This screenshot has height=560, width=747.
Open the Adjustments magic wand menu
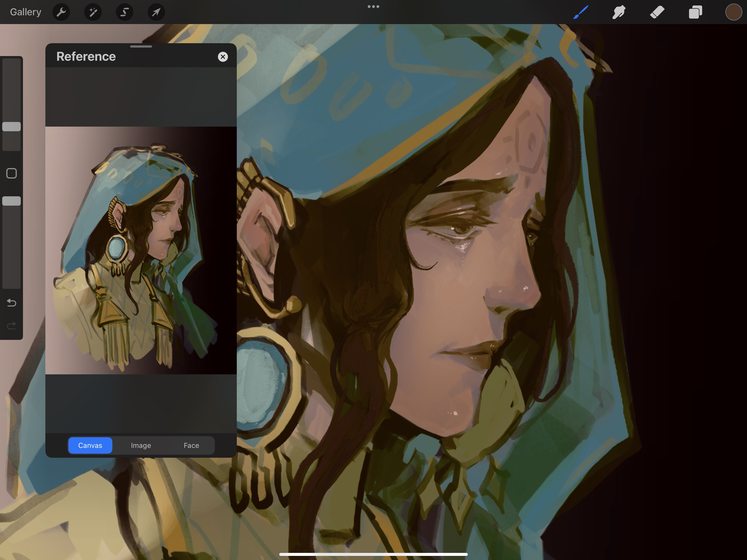(x=93, y=12)
